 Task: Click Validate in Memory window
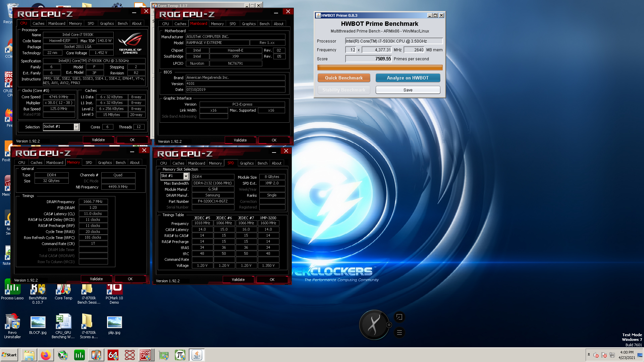96,279
